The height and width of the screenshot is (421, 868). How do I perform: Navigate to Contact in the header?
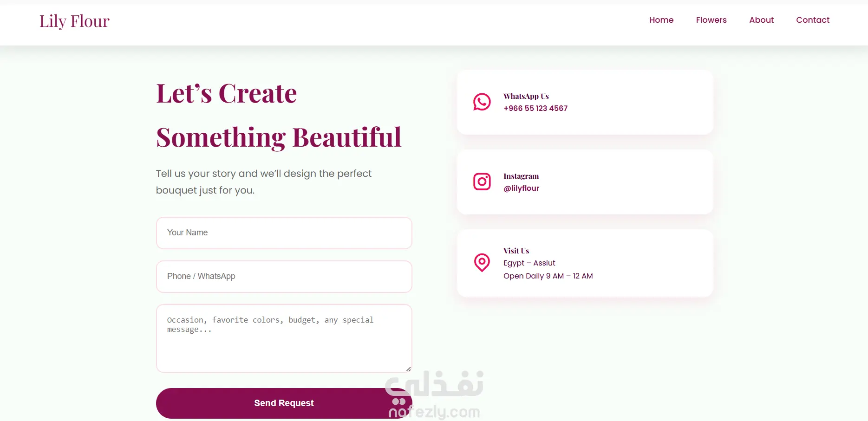tap(813, 20)
